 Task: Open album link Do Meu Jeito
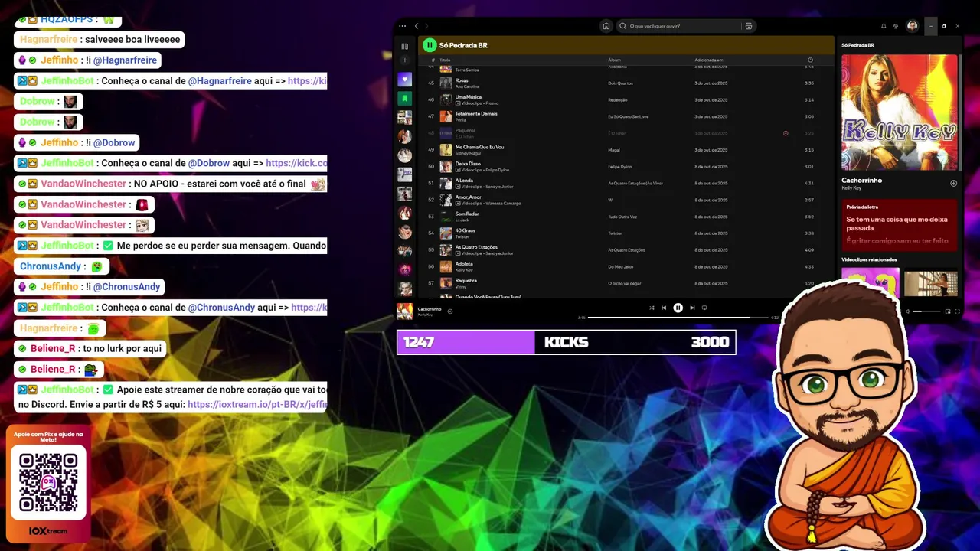click(x=620, y=266)
